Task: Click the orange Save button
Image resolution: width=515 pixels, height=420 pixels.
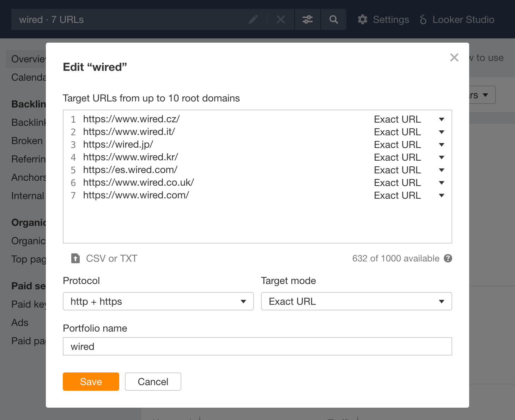Action: (91, 382)
